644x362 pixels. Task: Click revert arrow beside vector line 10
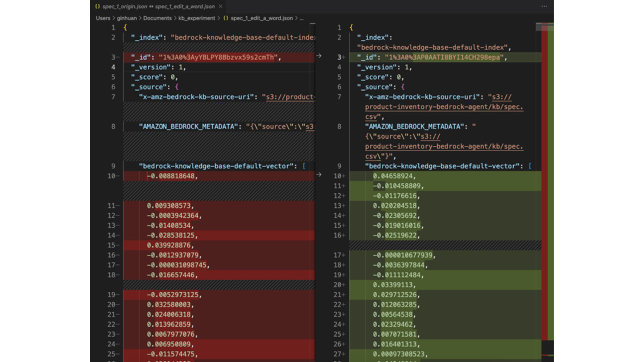point(319,175)
